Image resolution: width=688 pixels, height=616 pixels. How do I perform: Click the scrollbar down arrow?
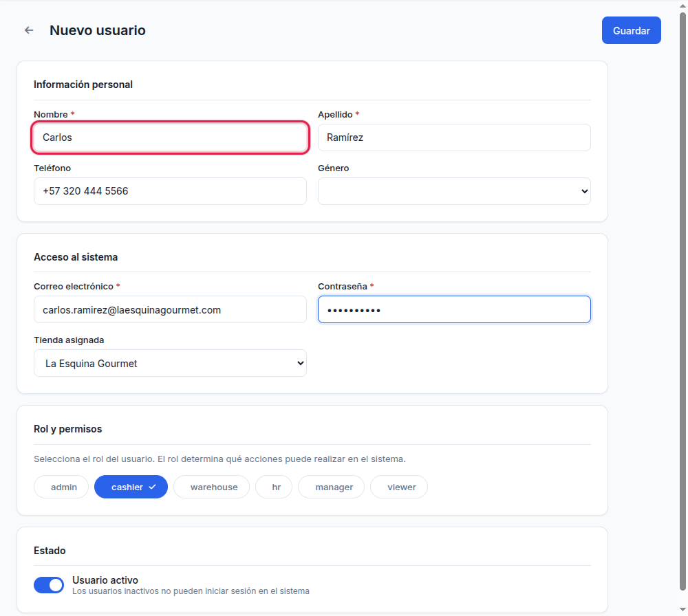(682, 609)
